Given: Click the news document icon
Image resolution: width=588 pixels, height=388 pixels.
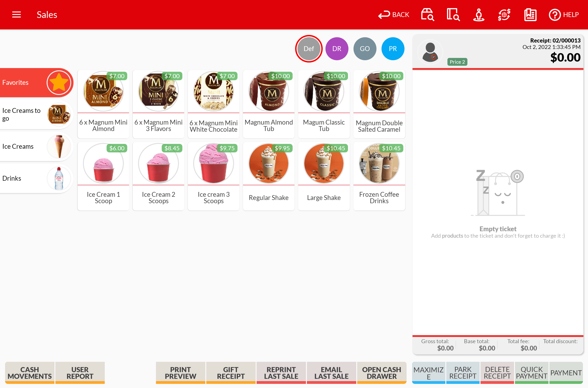Looking at the screenshot, I should 530,15.
